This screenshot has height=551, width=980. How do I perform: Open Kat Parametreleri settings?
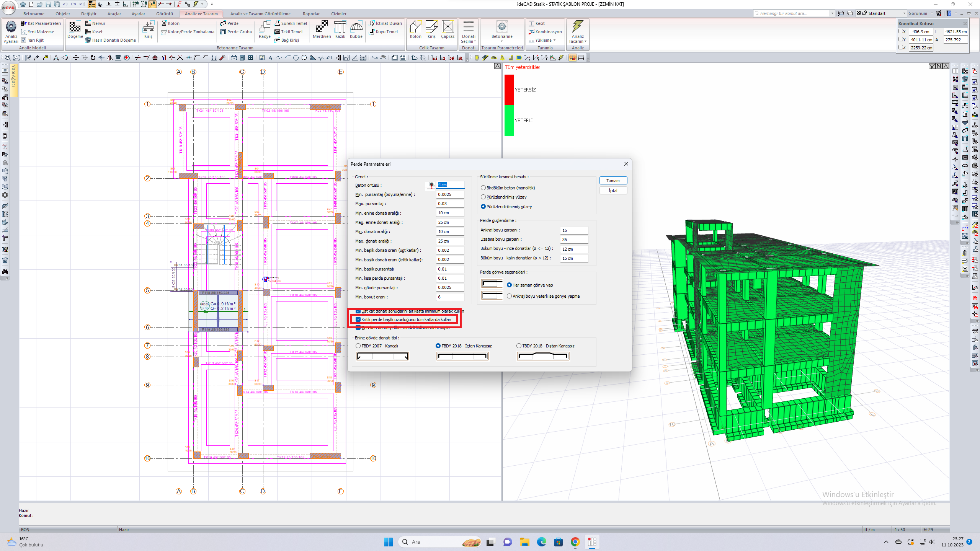click(41, 23)
